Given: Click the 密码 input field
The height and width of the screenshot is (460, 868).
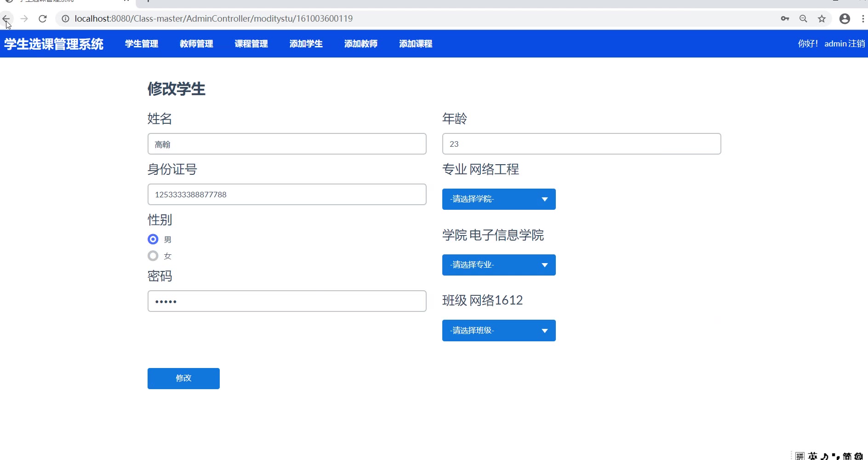Looking at the screenshot, I should click(287, 301).
